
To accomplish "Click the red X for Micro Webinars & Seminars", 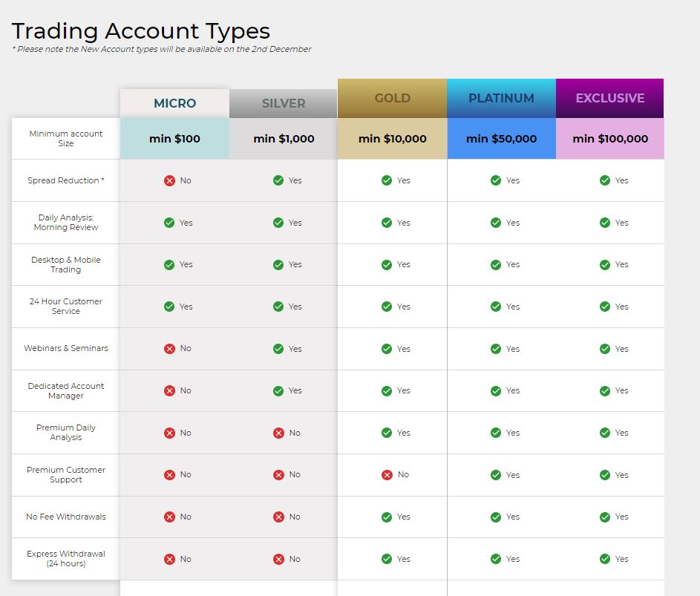I will click(169, 349).
